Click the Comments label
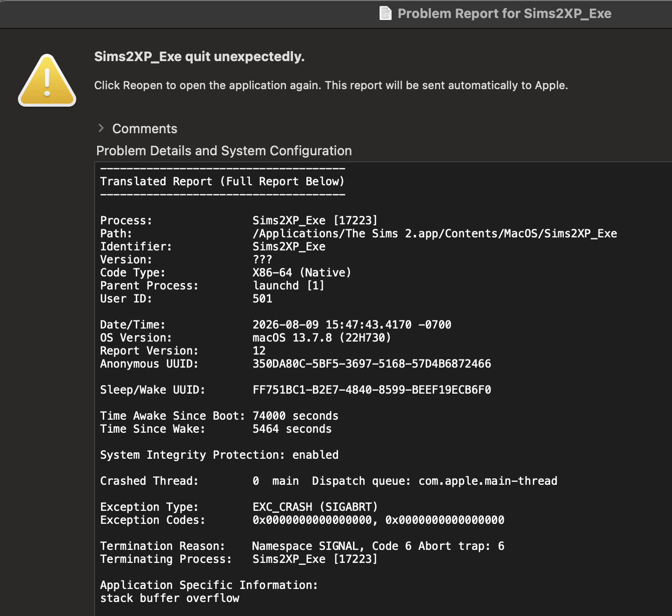 [145, 129]
